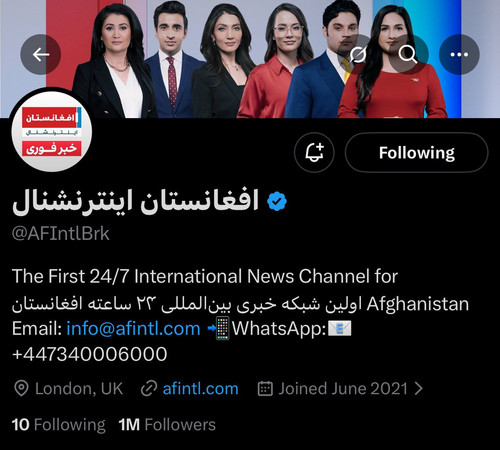Tap the blue verified badge
The image size is (500, 450).
click(277, 201)
